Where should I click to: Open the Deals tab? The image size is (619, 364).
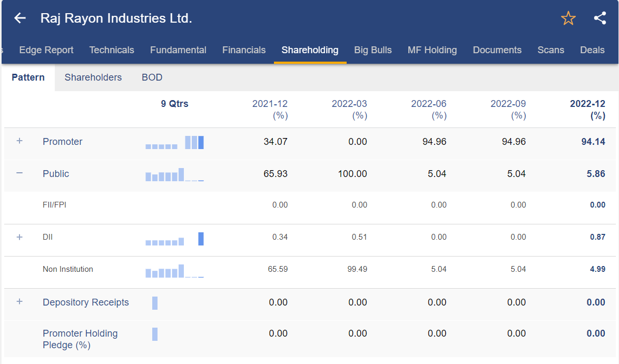pyautogui.click(x=592, y=50)
